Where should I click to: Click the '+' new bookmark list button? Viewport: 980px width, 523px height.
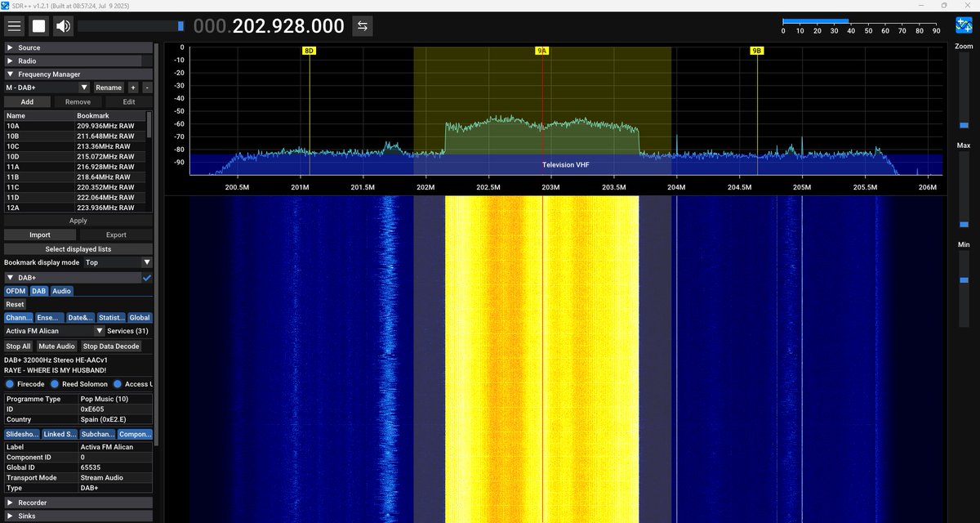click(x=133, y=87)
